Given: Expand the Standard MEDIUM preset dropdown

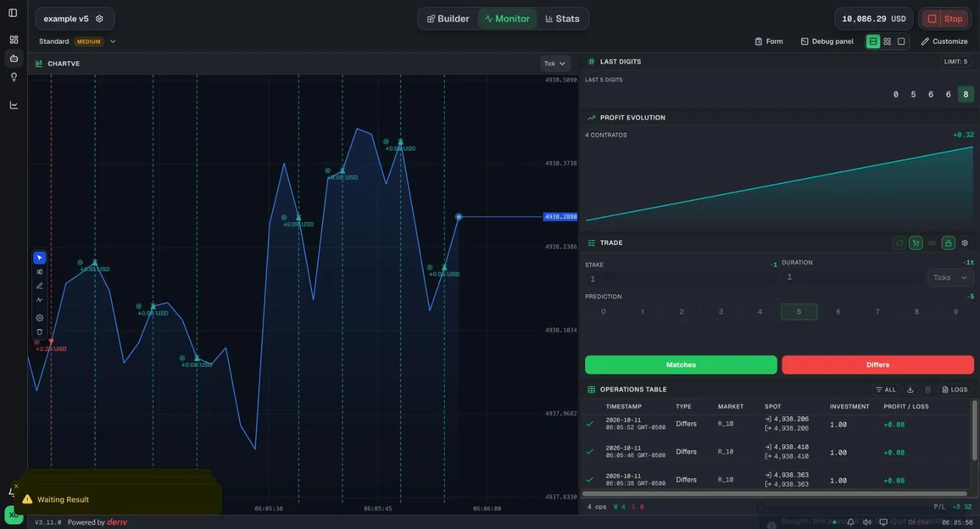Looking at the screenshot, I should click(x=77, y=42).
